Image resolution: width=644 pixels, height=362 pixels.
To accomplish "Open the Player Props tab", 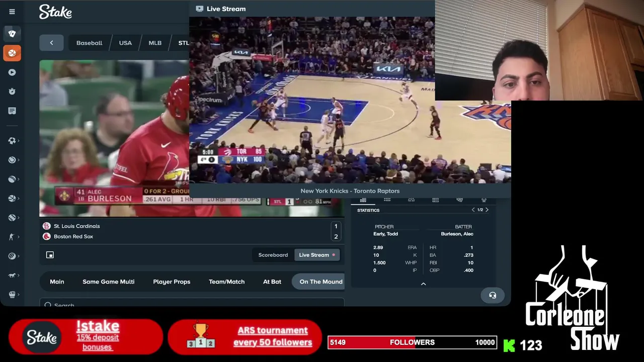I will tap(172, 282).
